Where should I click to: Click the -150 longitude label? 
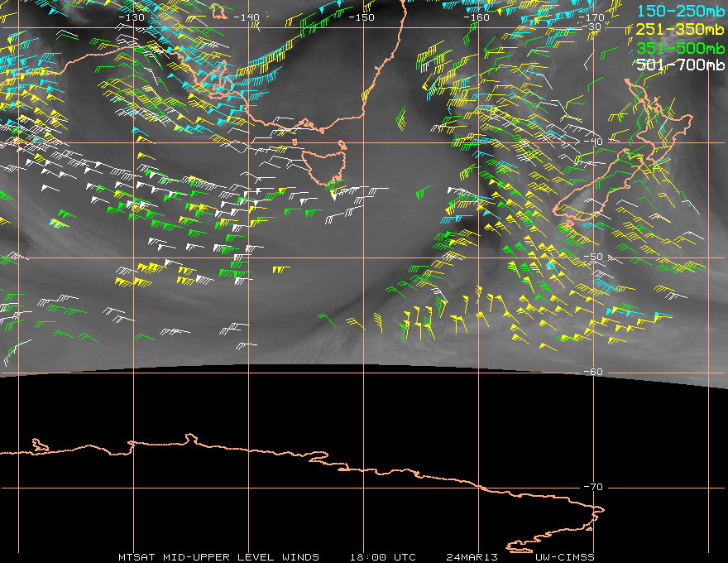coord(362,17)
